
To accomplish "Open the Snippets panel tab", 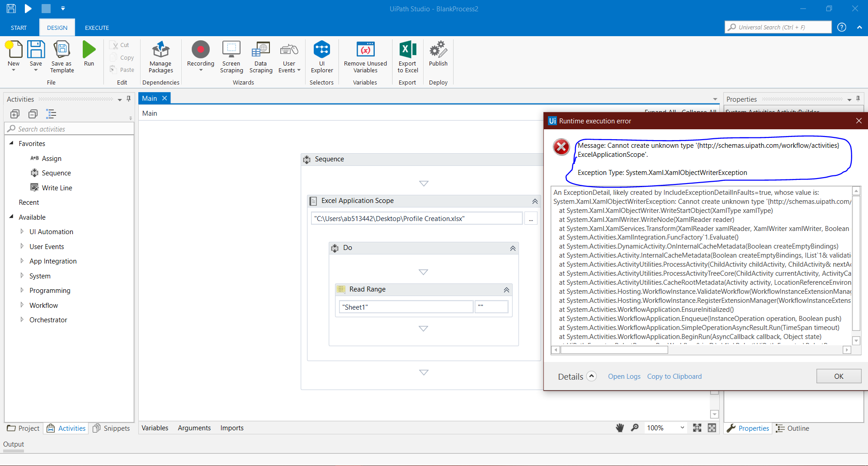I will pos(111,428).
